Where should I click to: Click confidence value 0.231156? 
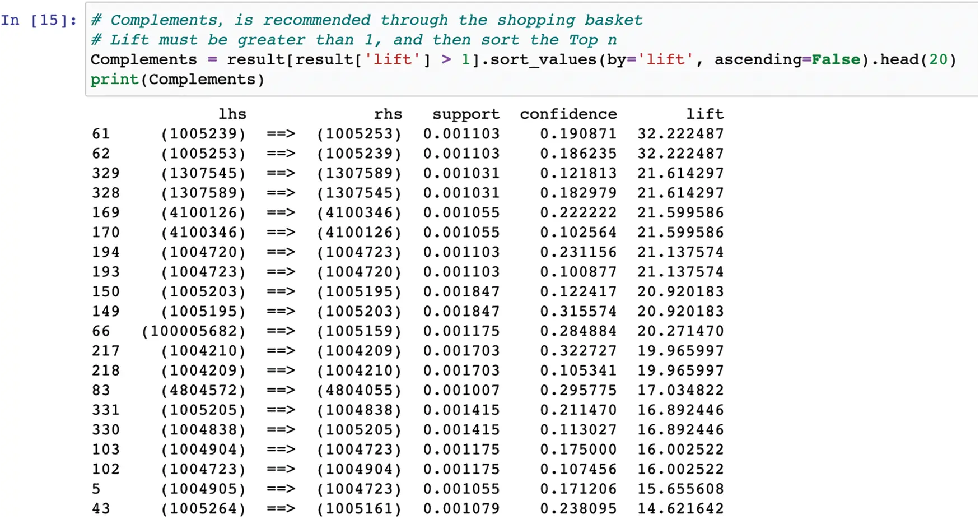(x=578, y=252)
